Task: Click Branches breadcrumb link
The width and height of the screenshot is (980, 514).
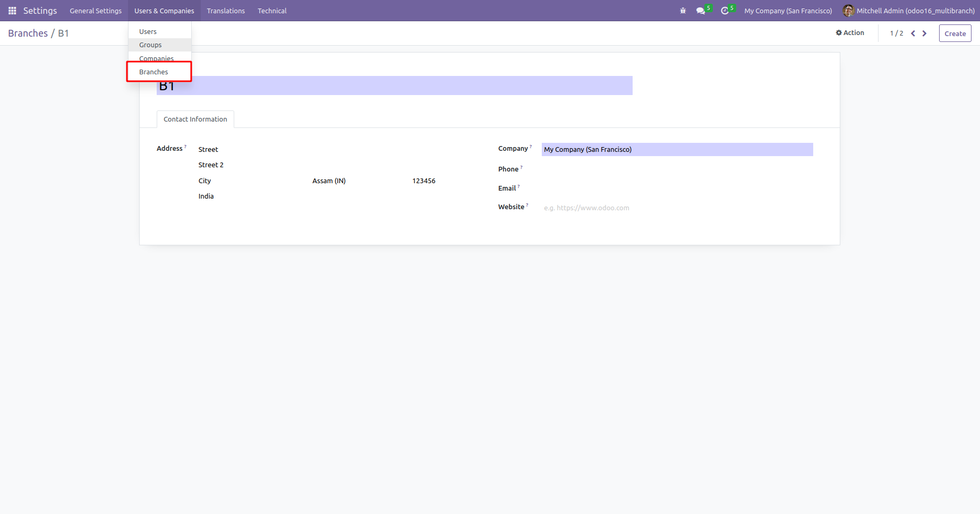Action: (28, 33)
